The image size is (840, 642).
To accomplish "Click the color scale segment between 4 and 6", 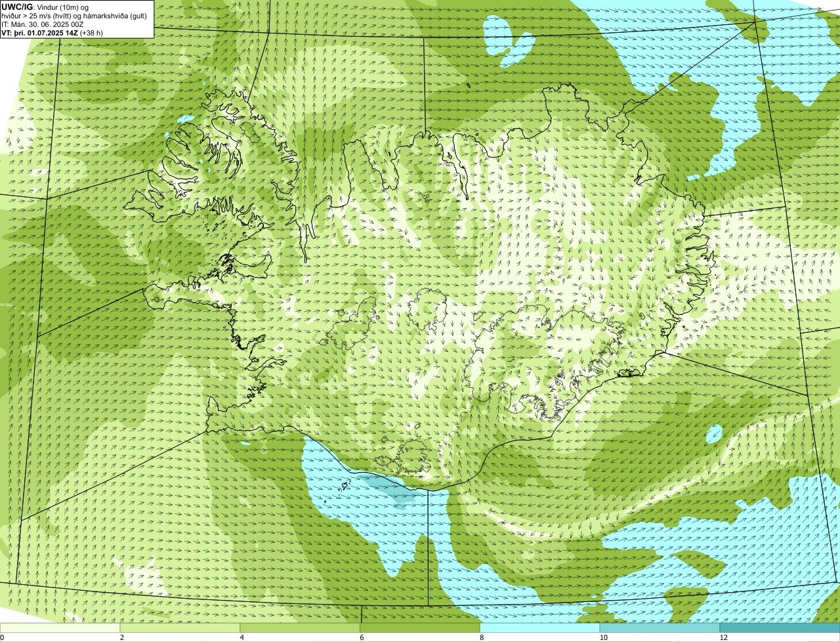I will [301, 628].
